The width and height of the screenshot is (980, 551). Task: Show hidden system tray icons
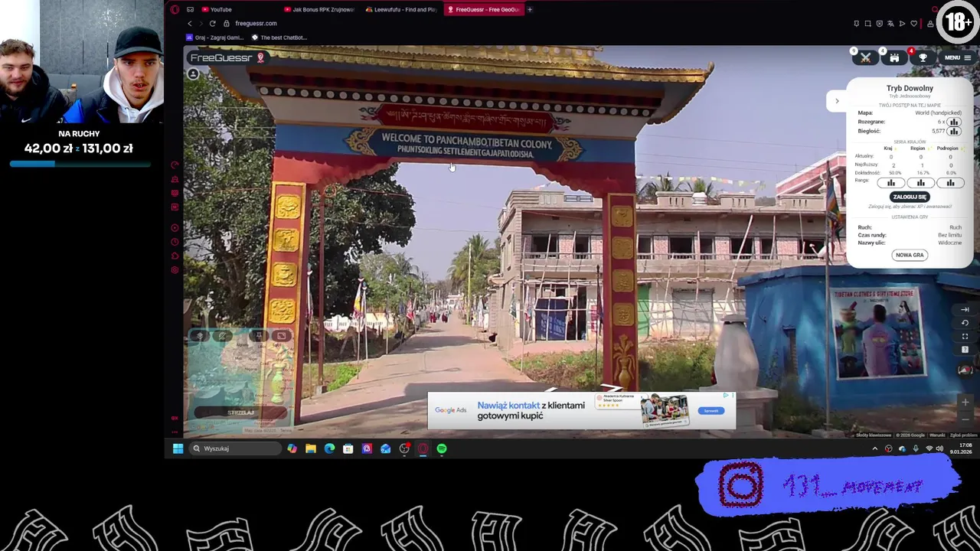[875, 448]
